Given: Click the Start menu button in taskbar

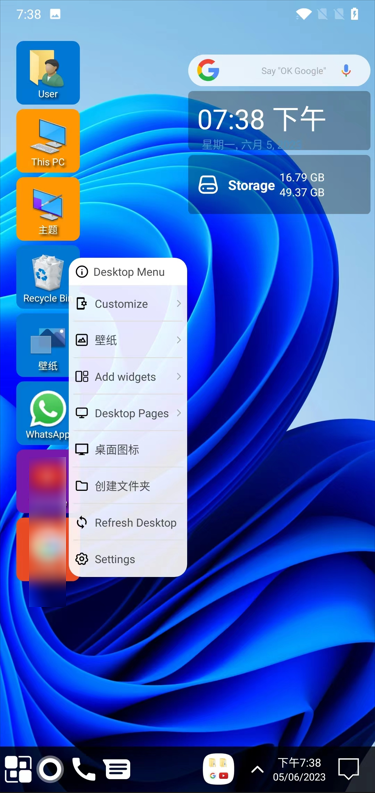Looking at the screenshot, I should (18, 769).
